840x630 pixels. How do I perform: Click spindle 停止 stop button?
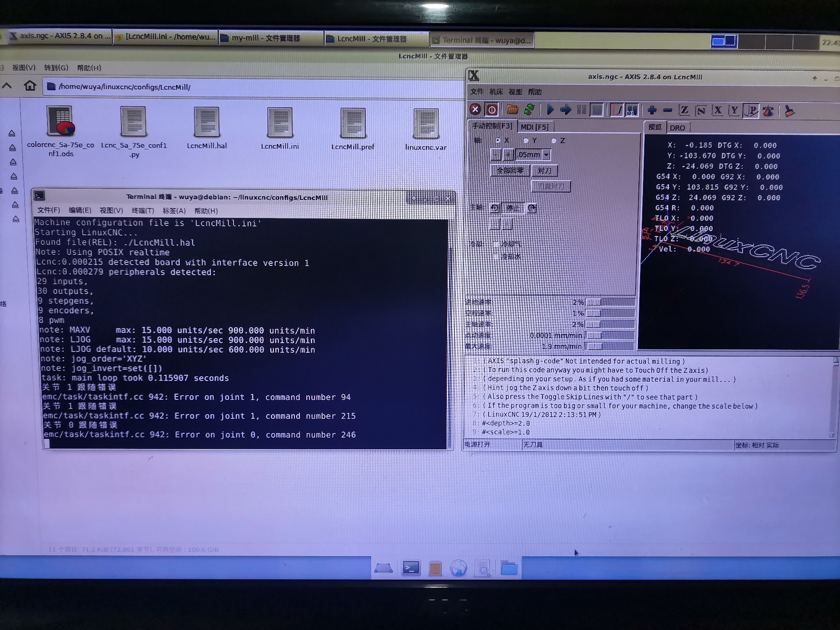[513, 208]
